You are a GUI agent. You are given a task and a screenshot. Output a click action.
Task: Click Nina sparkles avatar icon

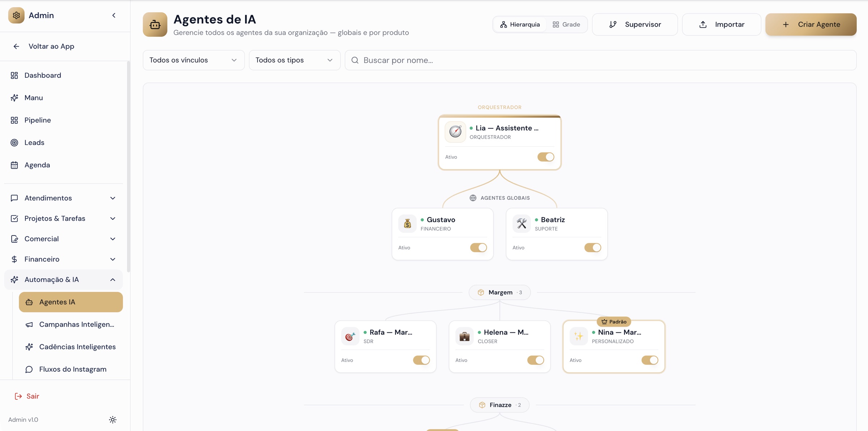click(579, 336)
